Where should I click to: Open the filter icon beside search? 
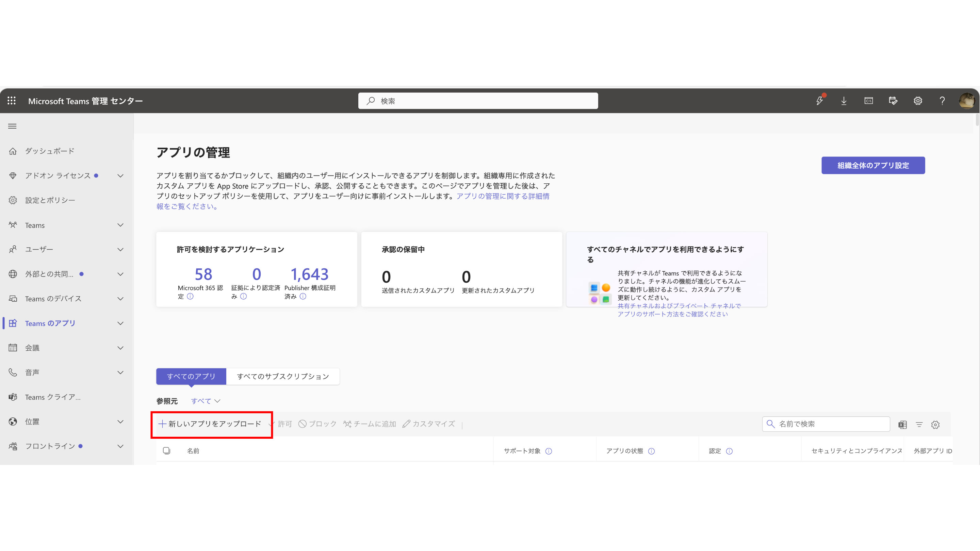click(x=919, y=425)
